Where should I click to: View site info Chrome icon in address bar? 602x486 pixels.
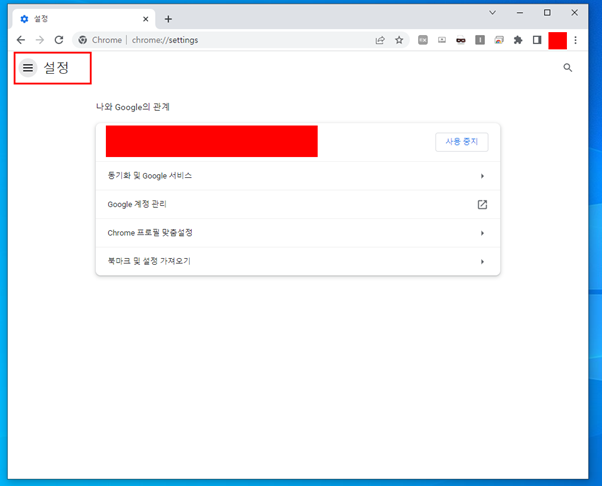coord(83,40)
